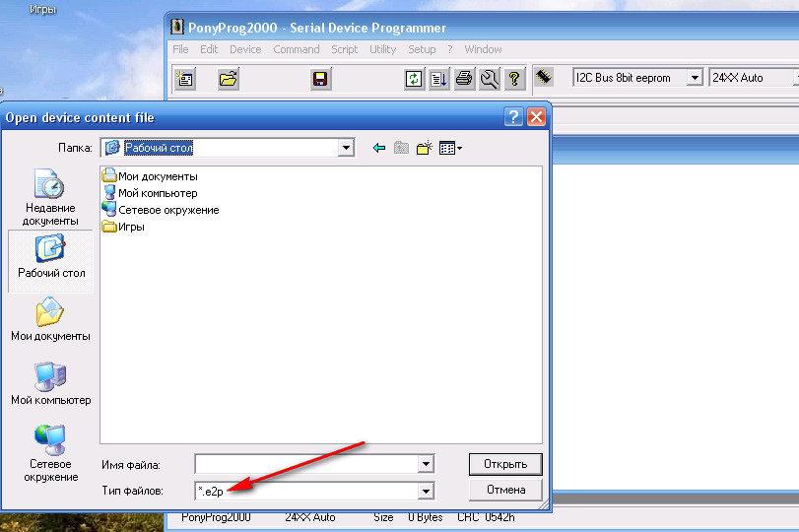Select Мой компьютер in the file list
This screenshot has height=532, width=799.
(x=150, y=193)
